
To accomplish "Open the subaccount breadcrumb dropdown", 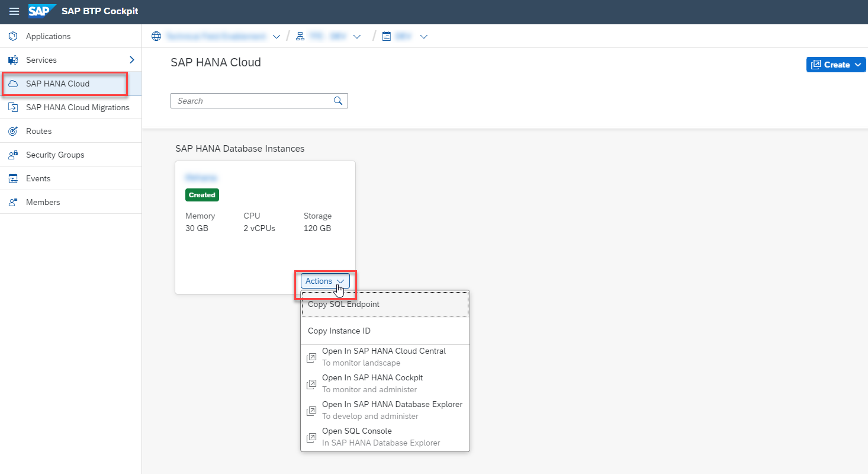I will click(x=357, y=37).
